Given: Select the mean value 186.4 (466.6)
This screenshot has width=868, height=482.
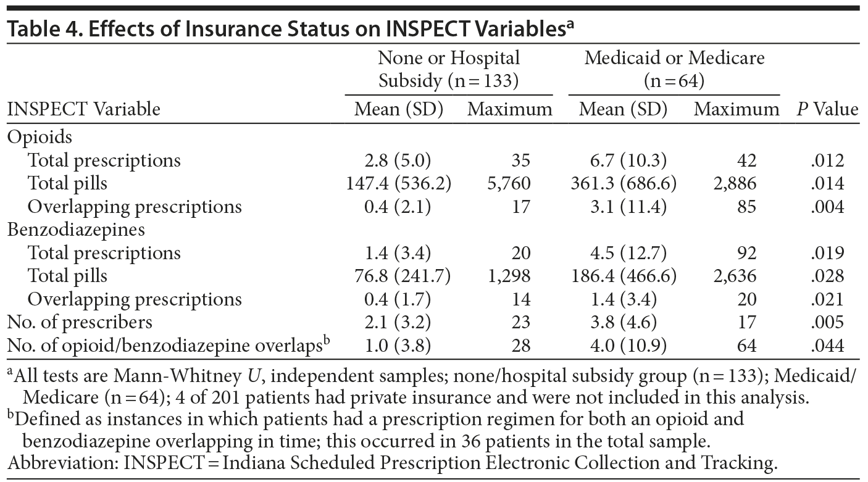Looking at the screenshot, I should point(624,276).
